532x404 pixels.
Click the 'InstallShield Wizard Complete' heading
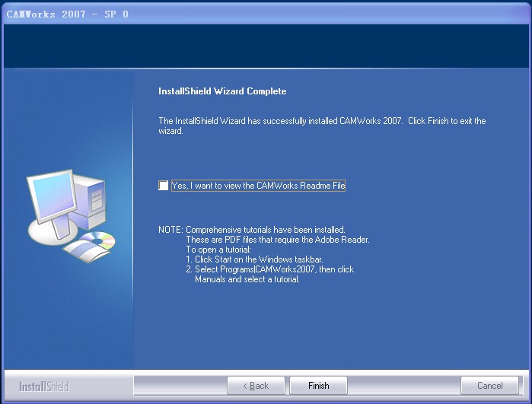[222, 91]
